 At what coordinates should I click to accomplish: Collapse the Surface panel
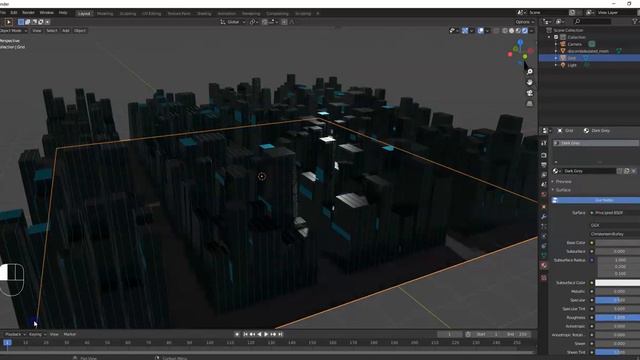click(562, 190)
